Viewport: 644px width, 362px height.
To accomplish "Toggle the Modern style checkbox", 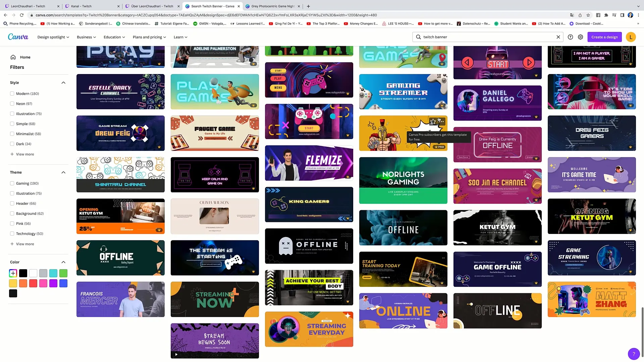I will (12, 94).
